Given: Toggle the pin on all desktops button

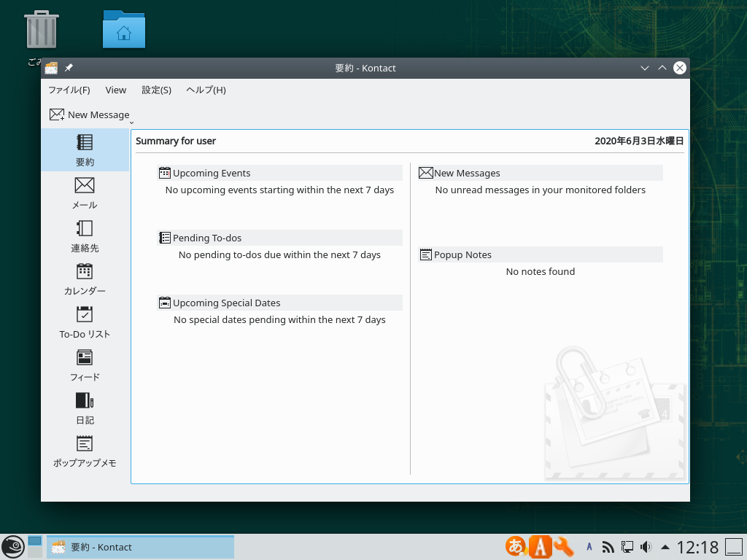Looking at the screenshot, I should tap(69, 68).
